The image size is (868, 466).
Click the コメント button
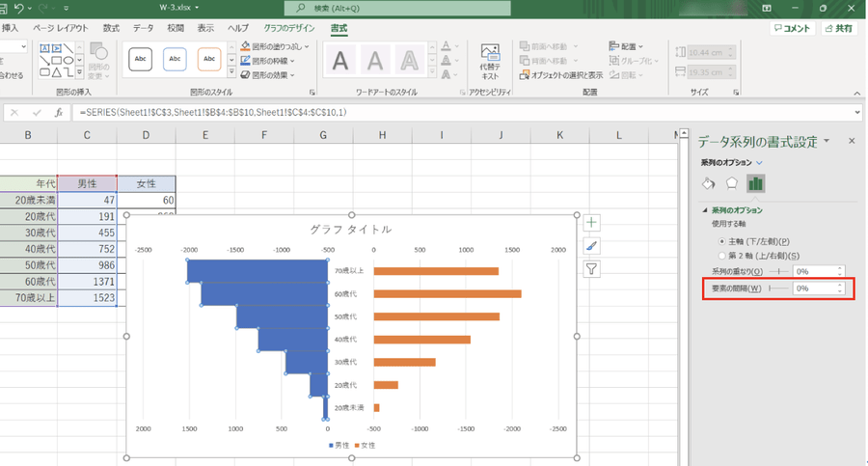click(791, 29)
